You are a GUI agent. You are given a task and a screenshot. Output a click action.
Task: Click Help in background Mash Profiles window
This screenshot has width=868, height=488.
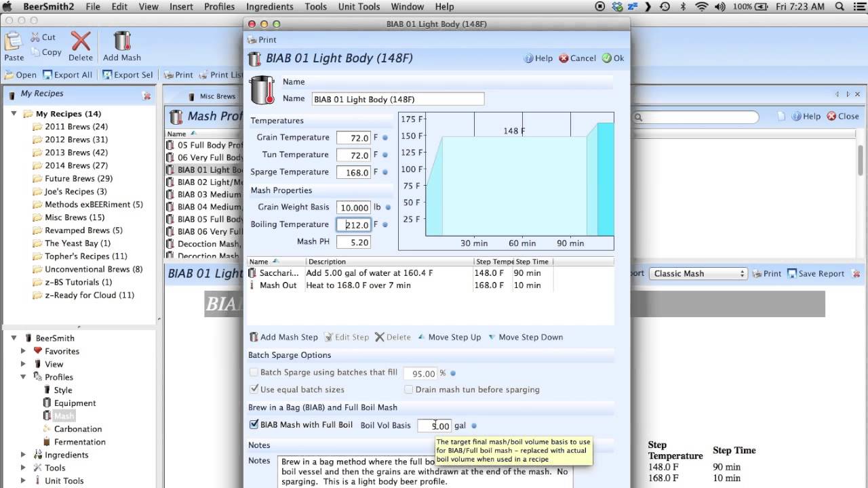point(806,117)
